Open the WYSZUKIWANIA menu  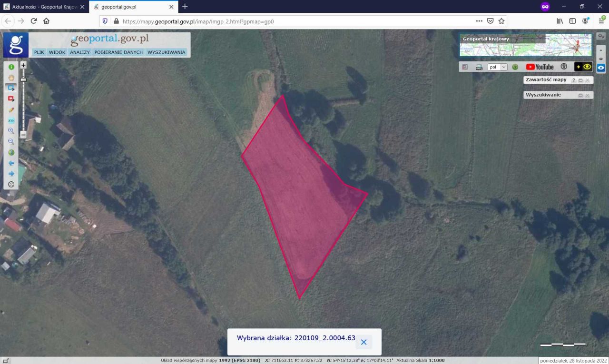tap(167, 52)
